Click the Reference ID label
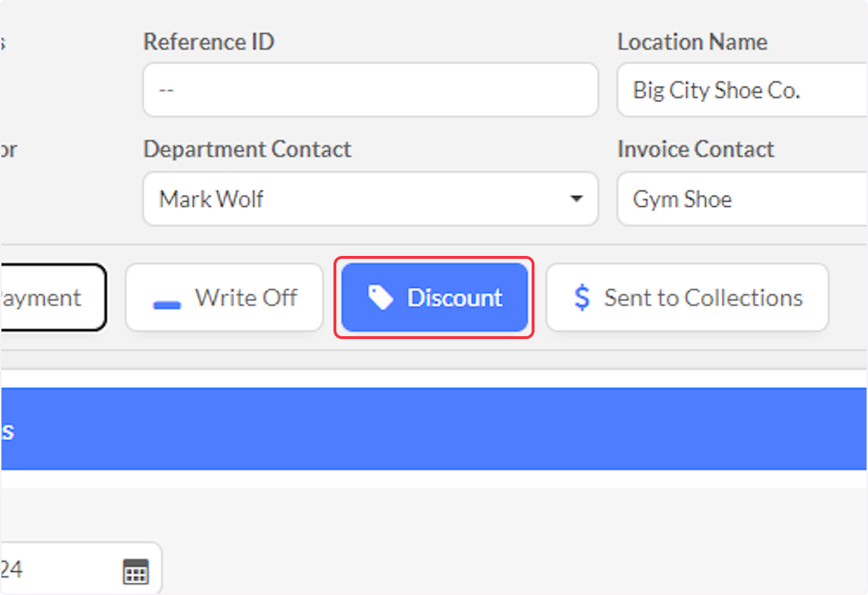This screenshot has width=868, height=595. pos(208,42)
